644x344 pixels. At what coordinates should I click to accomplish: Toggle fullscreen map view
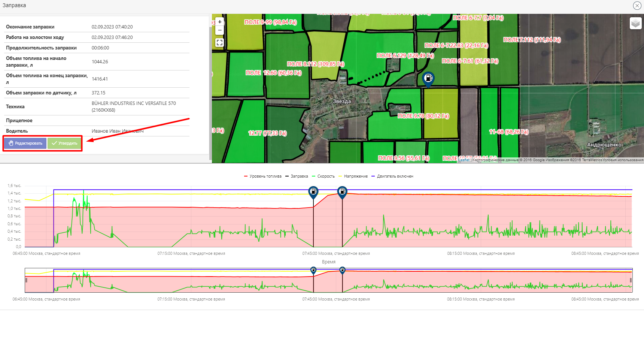coord(220,43)
